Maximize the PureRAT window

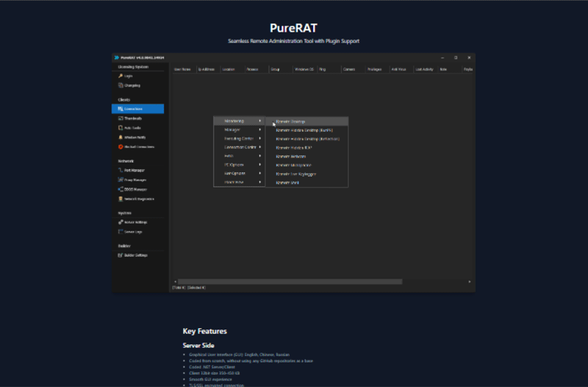point(456,57)
